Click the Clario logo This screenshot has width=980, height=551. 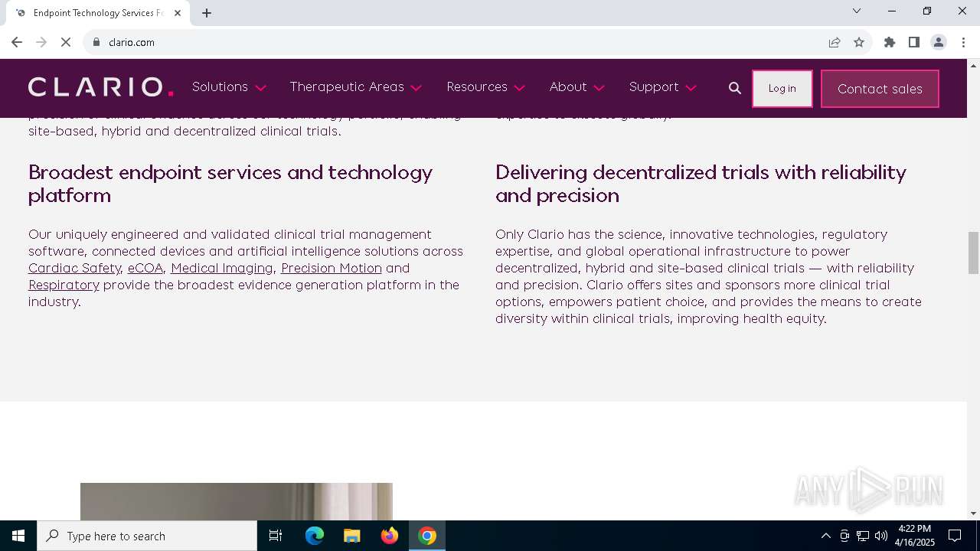click(101, 87)
